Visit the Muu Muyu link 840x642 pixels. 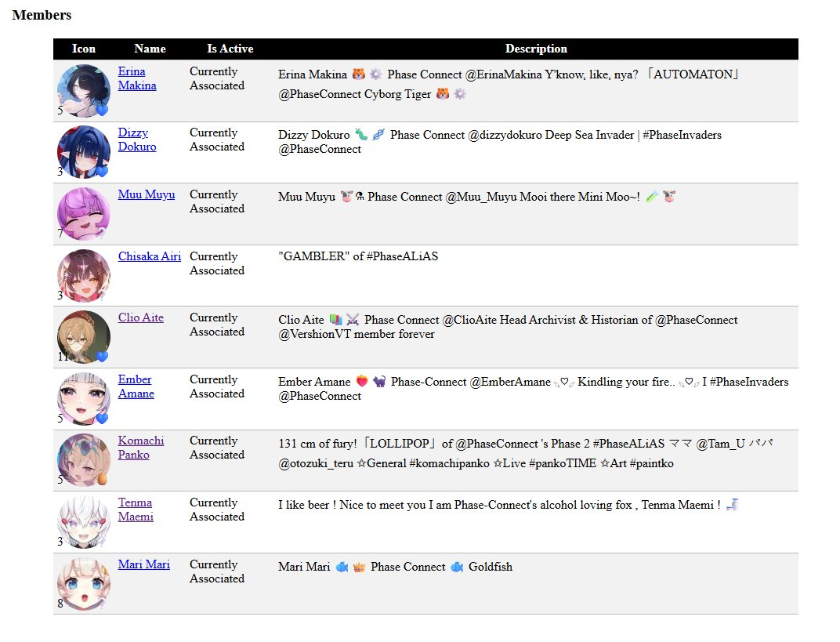[147, 194]
